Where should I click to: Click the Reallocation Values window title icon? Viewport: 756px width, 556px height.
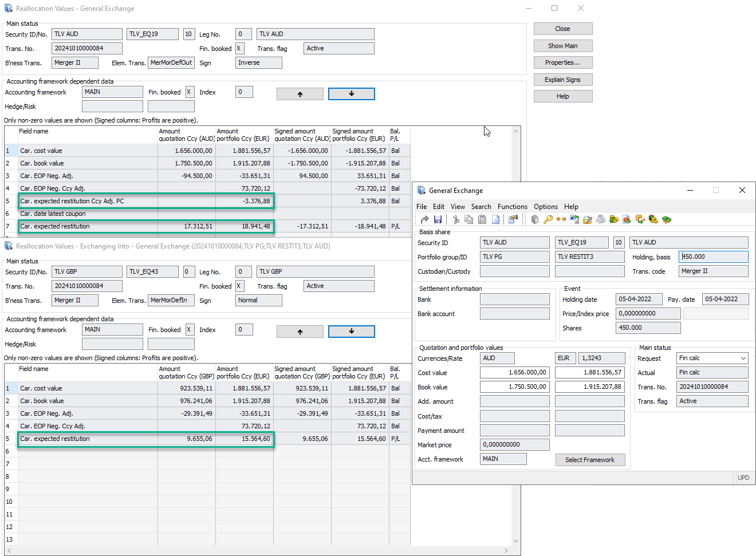point(9,8)
